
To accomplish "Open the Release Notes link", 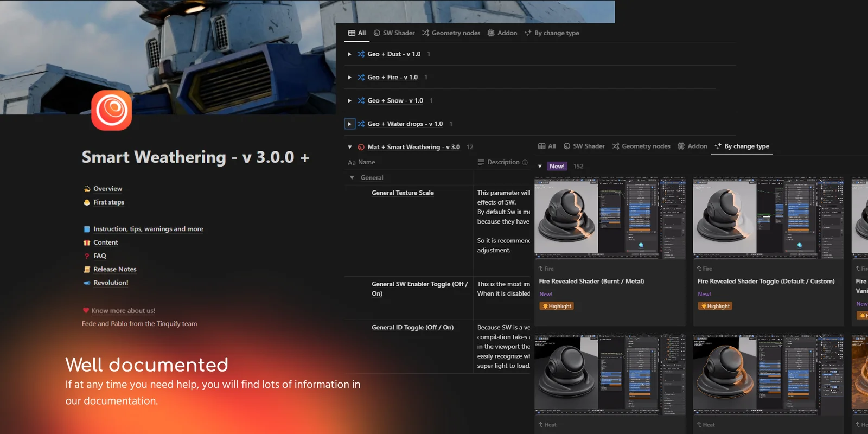I will [114, 269].
